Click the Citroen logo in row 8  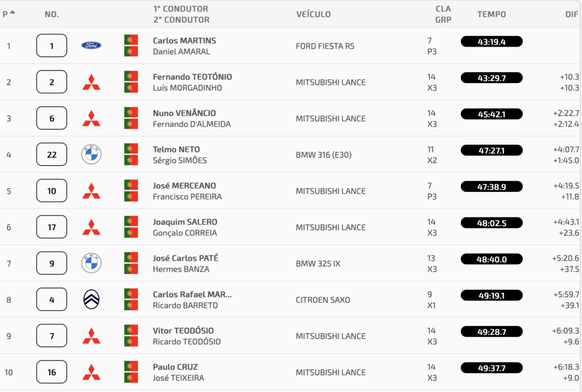(91, 299)
